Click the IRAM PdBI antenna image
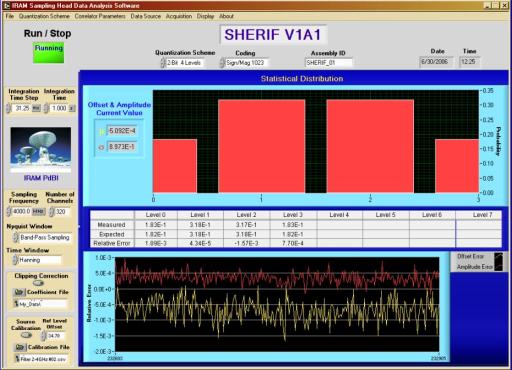 41,149
